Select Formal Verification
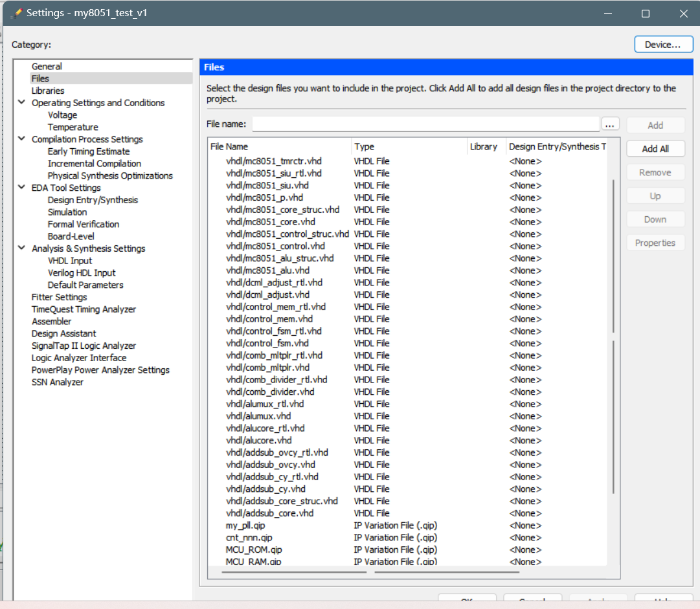Viewport: 700px width, 609px height. tap(84, 225)
